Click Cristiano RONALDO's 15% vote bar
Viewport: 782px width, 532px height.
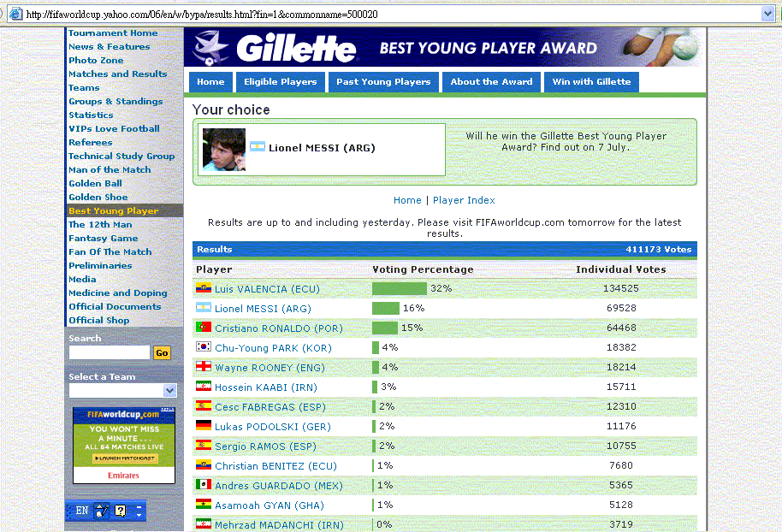coord(385,328)
